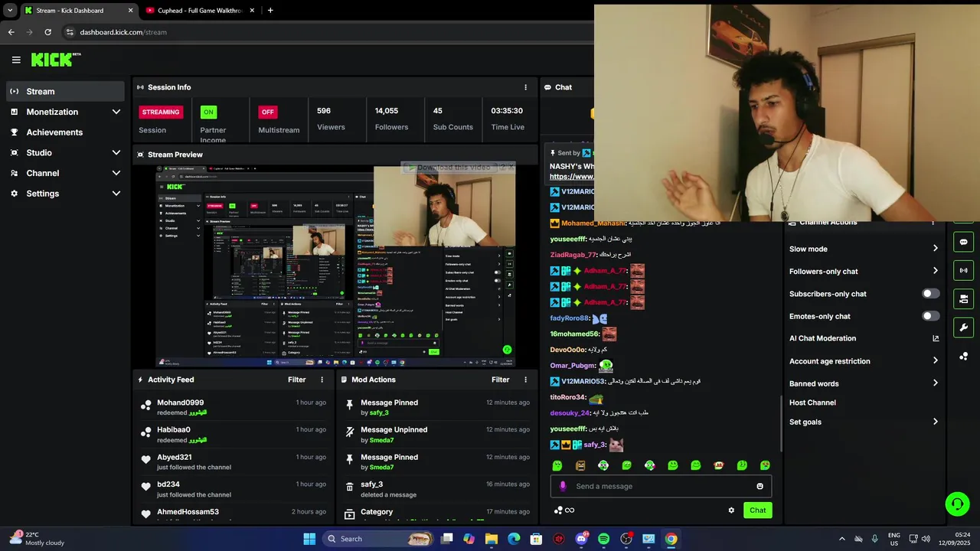This screenshot has height=551, width=980.
Task: Click Mohand0999 in Activity Feed
Action: [181, 403]
